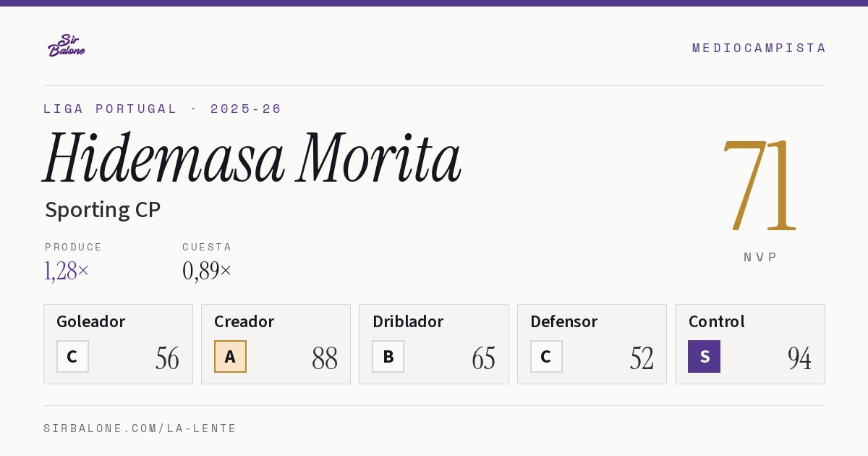Click the B grade badge in Driblador
The width and height of the screenshot is (868, 456).
[x=388, y=356]
